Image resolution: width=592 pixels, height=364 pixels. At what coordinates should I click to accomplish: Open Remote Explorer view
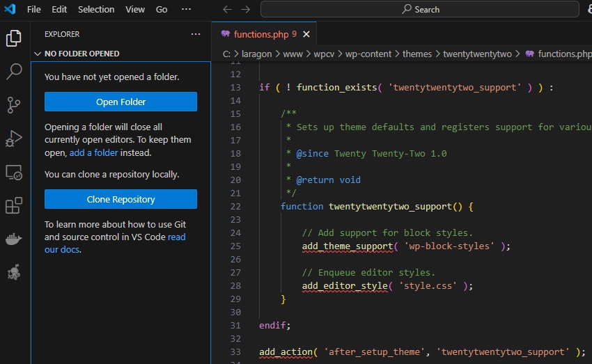pos(14,173)
